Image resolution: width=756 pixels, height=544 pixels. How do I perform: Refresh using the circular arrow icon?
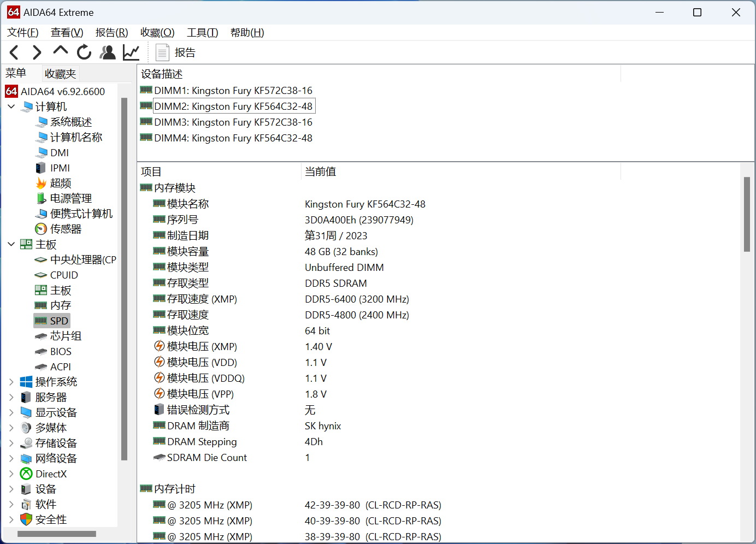84,52
